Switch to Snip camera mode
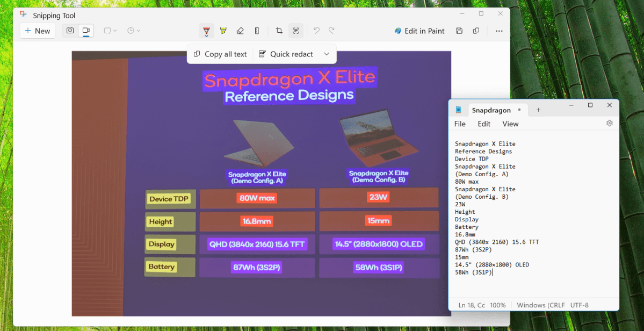Viewport: 644px width, 331px height. click(70, 31)
